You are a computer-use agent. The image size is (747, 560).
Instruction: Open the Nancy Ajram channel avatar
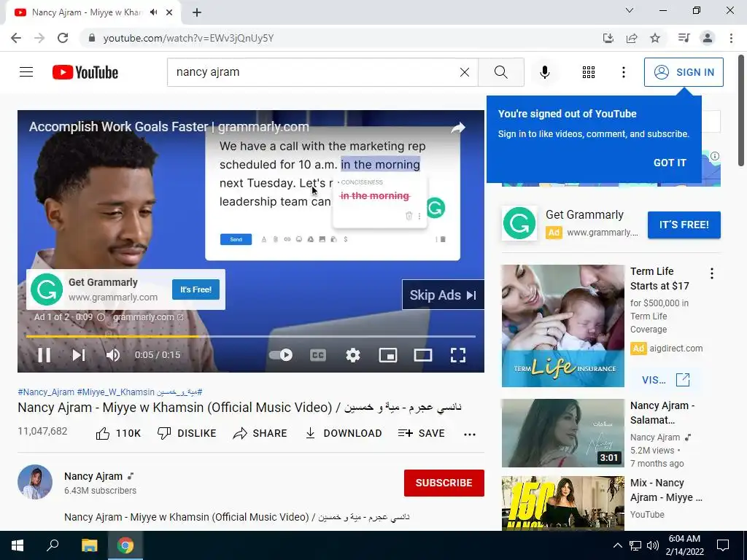pos(35,482)
